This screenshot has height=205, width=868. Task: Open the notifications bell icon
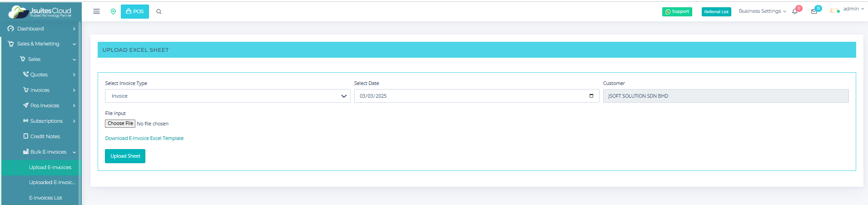[x=795, y=11]
